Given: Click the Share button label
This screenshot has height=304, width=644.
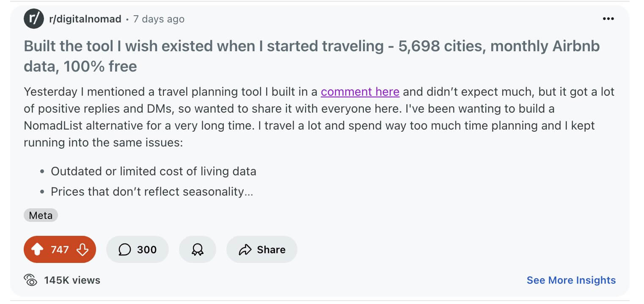Looking at the screenshot, I should (x=271, y=250).
